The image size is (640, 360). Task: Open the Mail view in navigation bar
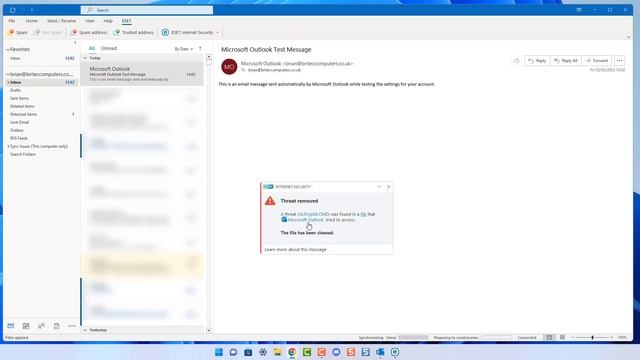[x=11, y=326]
